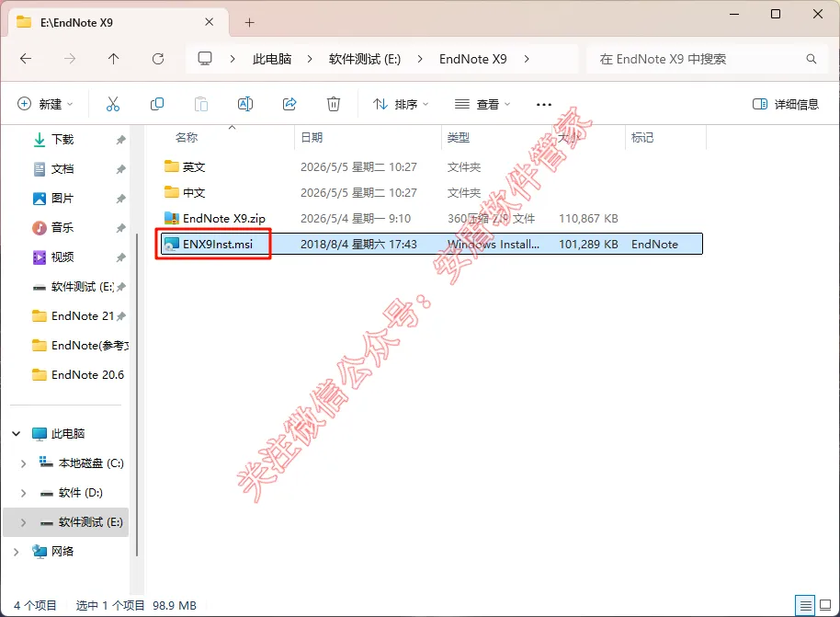Select 网络 in navigation pane
840x617 pixels.
click(52, 552)
